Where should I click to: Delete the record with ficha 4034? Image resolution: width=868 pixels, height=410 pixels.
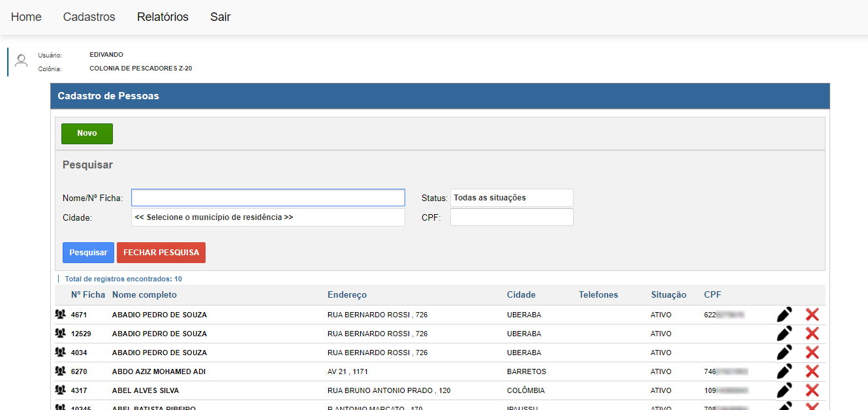pyautogui.click(x=812, y=353)
